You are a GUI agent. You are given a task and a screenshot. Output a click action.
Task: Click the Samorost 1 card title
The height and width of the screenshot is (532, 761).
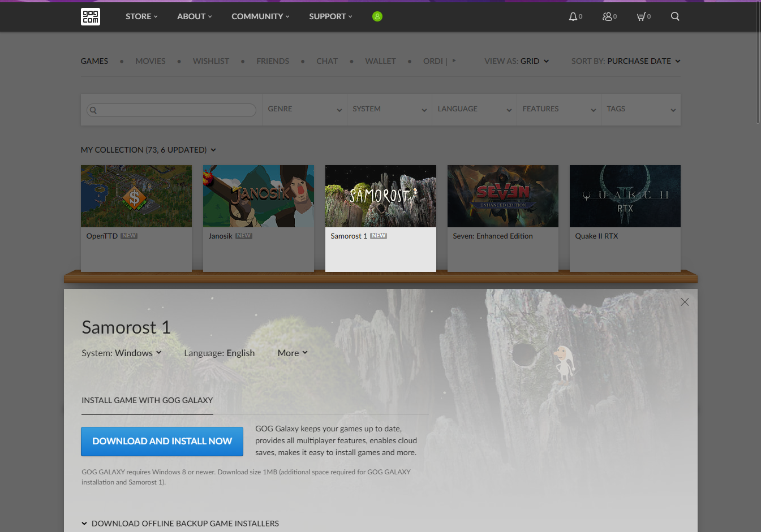coord(349,236)
